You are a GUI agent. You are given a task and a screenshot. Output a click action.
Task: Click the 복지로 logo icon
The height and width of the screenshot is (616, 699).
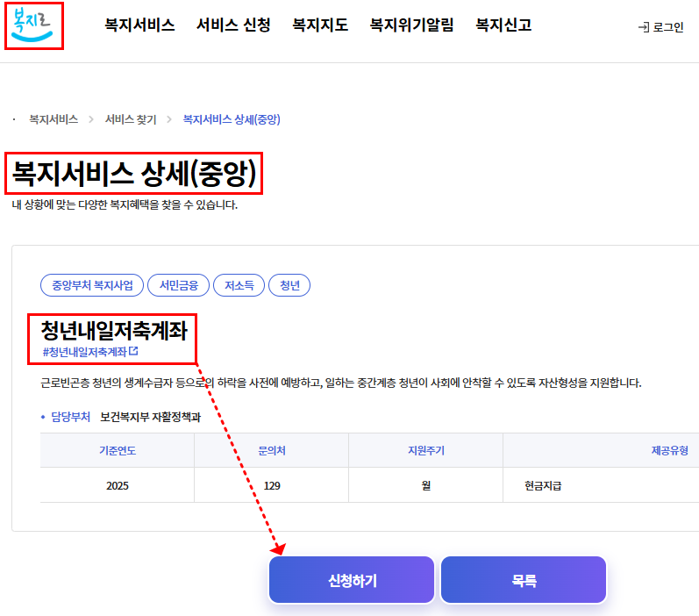[x=32, y=25]
